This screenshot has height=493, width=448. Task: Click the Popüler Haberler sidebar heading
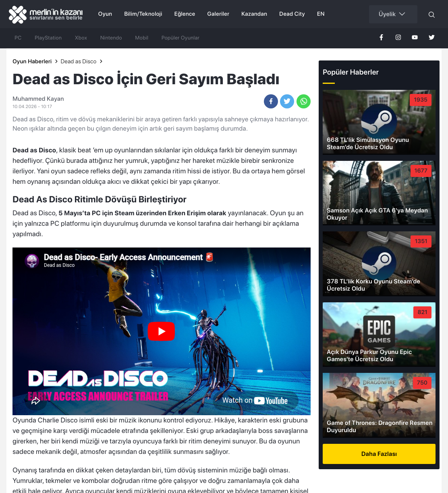(351, 72)
